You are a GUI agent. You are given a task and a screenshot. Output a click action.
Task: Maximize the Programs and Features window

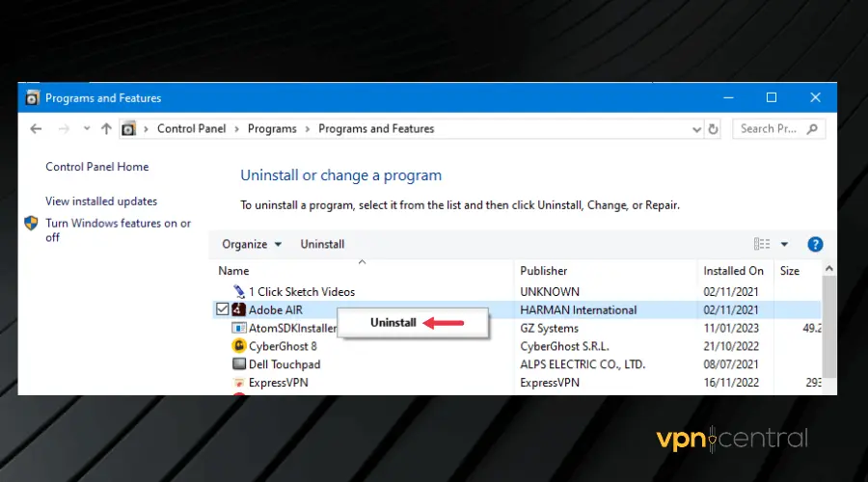coord(772,98)
